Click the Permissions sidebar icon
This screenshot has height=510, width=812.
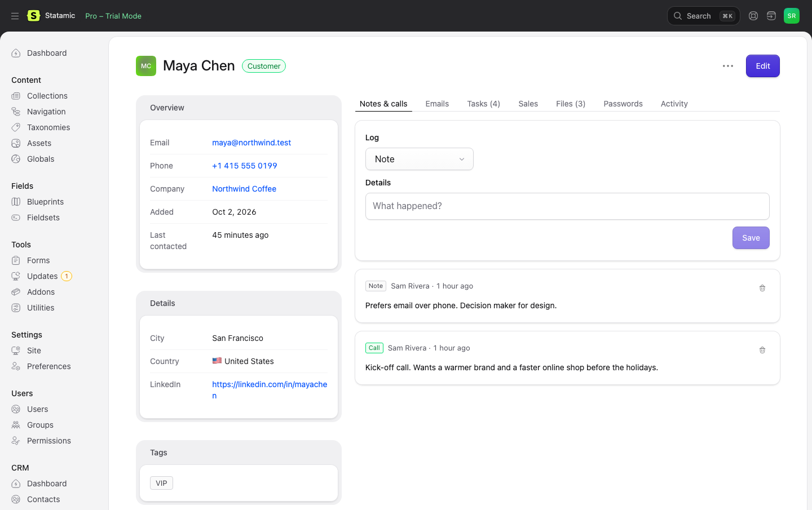pos(16,441)
